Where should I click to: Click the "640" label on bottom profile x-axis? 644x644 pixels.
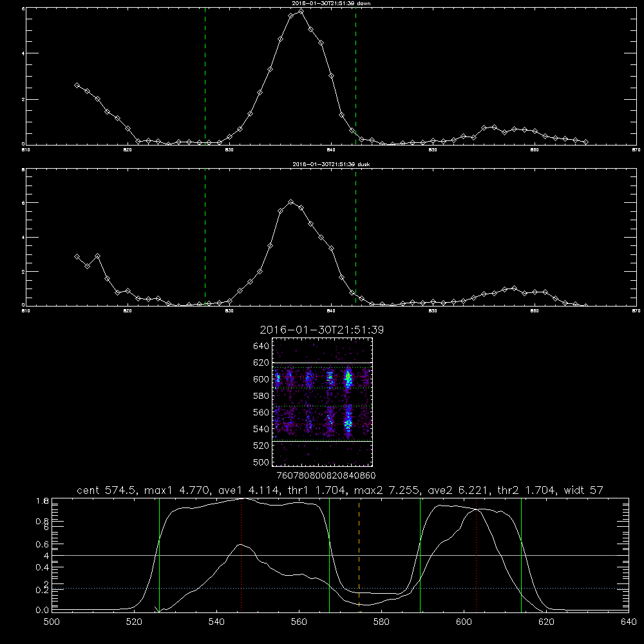[629, 622]
